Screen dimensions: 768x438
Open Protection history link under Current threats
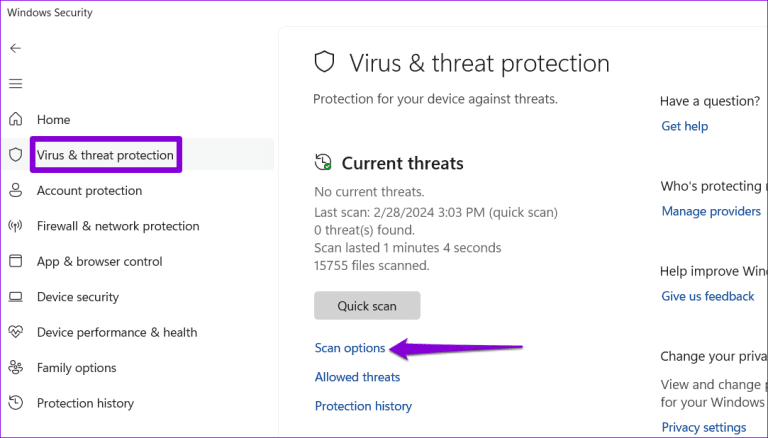point(363,406)
